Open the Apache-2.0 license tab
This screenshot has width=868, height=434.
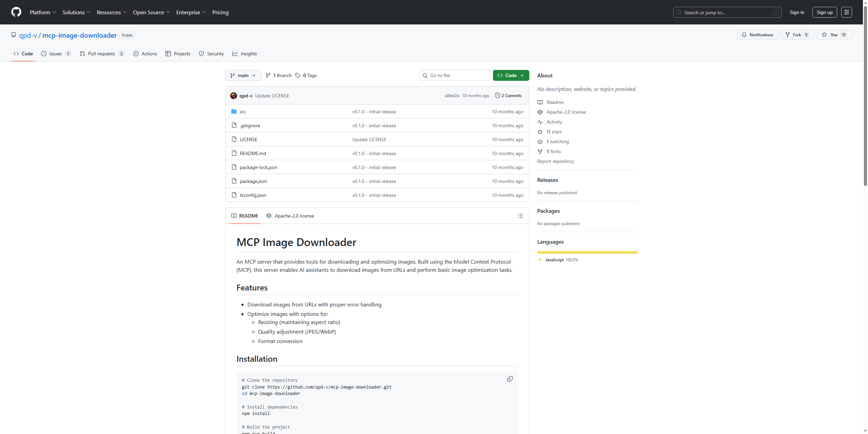290,216
